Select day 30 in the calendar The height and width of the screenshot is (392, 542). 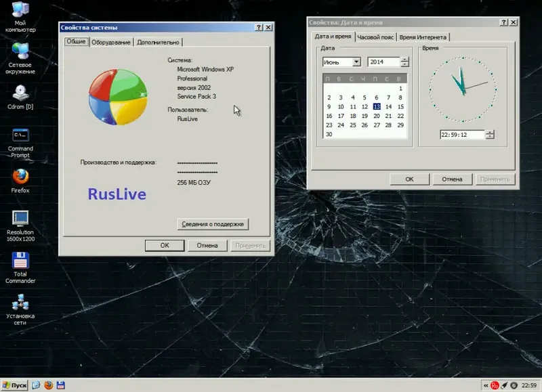point(329,134)
